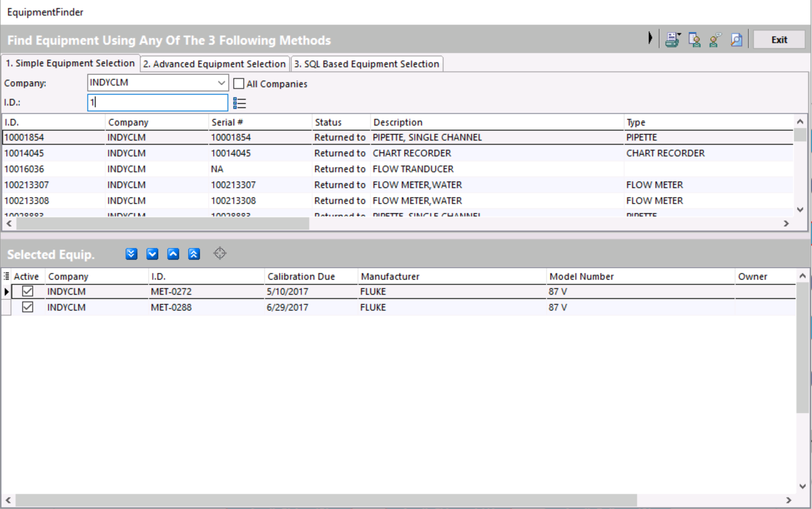Click the magnifier-over-page preview icon
The image size is (812, 509).
click(x=736, y=39)
